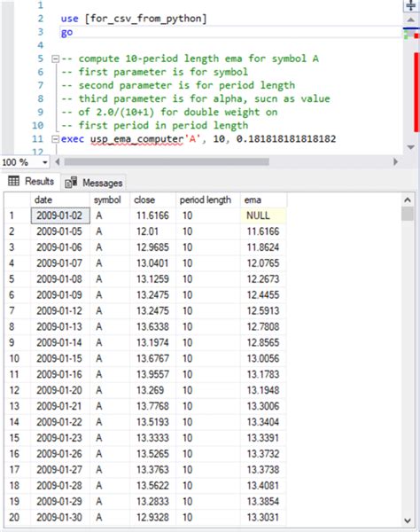Click the Results grid icon

[13, 181]
